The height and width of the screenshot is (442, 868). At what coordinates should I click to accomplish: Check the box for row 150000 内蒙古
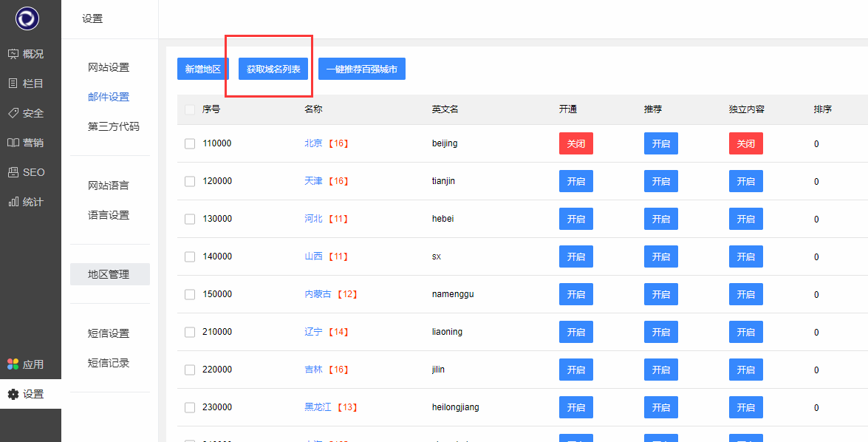click(x=190, y=294)
